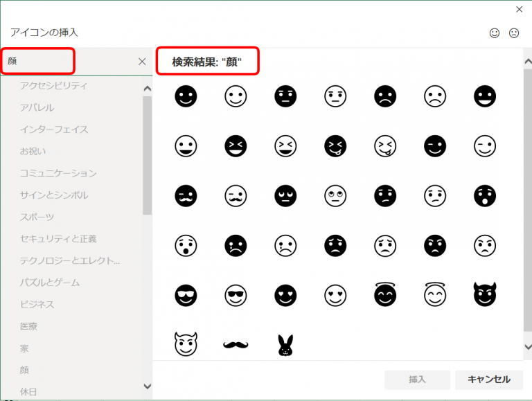This screenshot has width=532, height=401.
Task: Select the black rabbit face icon
Action: pos(285,344)
